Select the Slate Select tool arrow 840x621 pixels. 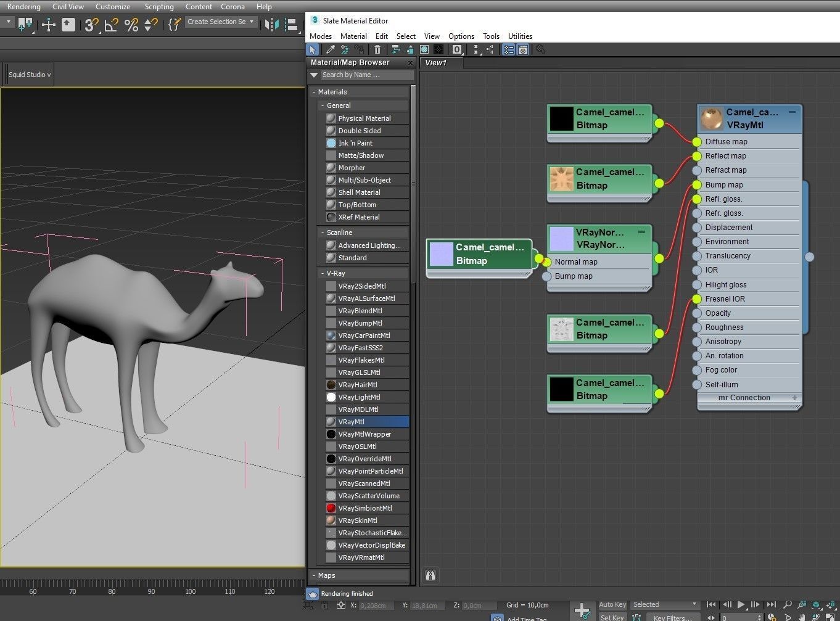(313, 50)
